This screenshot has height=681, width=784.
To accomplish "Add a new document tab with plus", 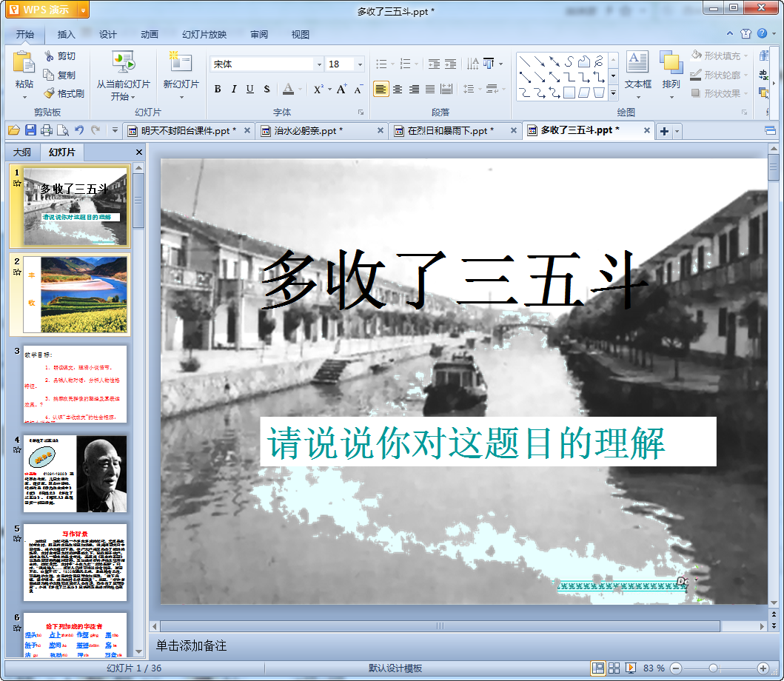I will point(664,131).
